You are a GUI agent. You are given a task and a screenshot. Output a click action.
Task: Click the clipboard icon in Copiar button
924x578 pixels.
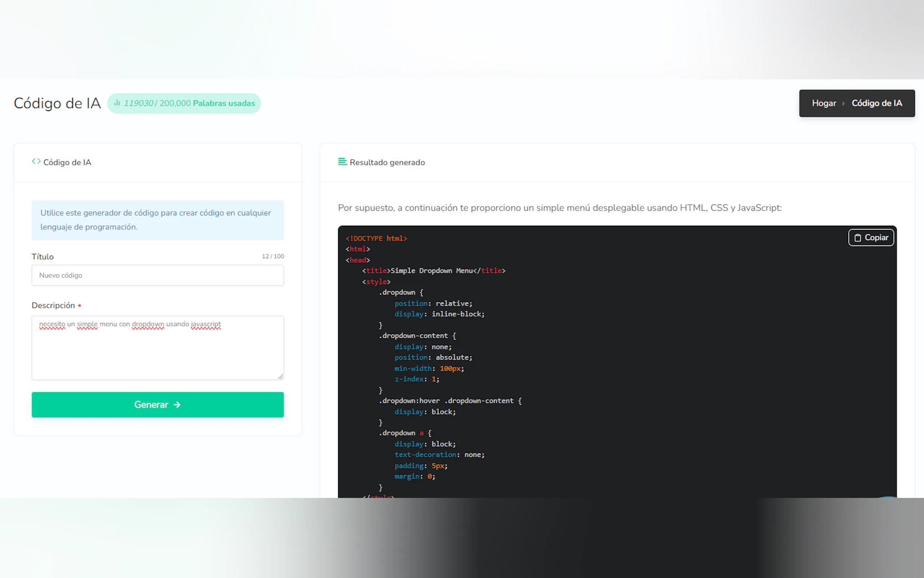click(x=857, y=238)
